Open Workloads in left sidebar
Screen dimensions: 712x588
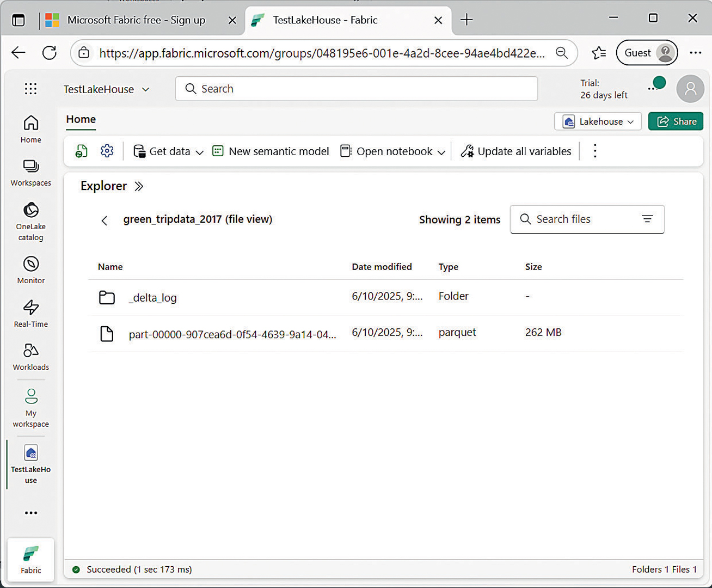tap(31, 357)
